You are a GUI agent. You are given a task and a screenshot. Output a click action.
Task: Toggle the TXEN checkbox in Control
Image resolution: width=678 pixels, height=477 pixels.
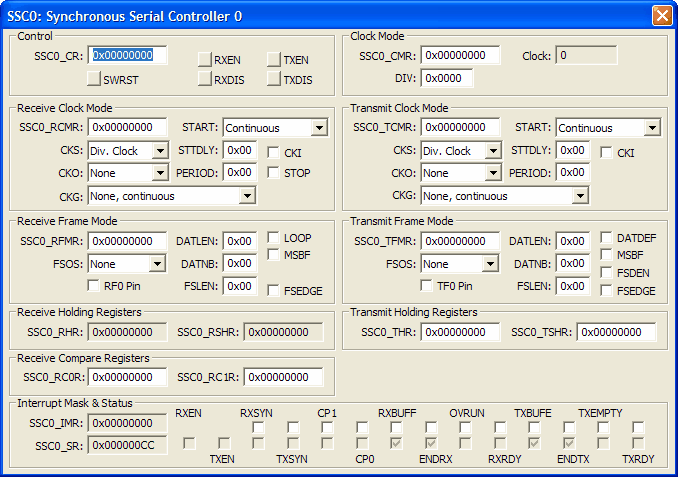274,60
